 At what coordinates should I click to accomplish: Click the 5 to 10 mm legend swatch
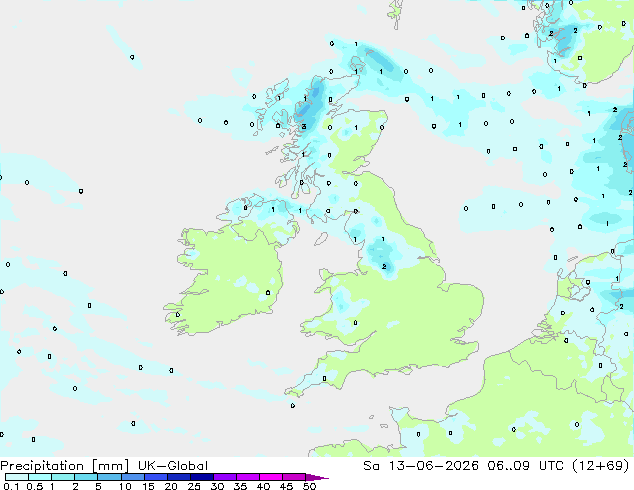tap(110, 477)
